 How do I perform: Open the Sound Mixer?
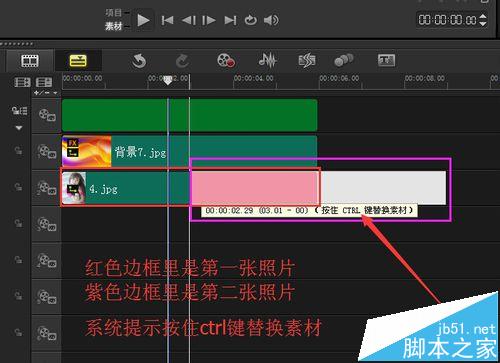point(267,61)
